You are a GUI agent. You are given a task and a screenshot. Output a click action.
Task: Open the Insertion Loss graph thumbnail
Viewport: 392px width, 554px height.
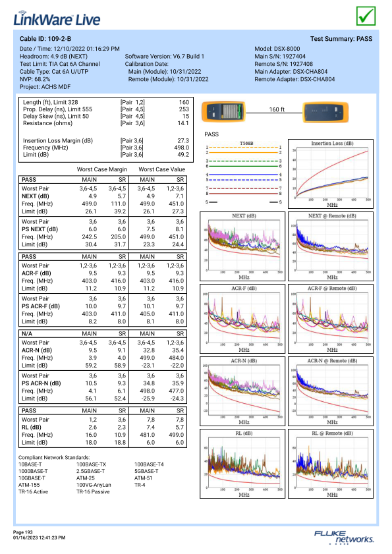331,174
